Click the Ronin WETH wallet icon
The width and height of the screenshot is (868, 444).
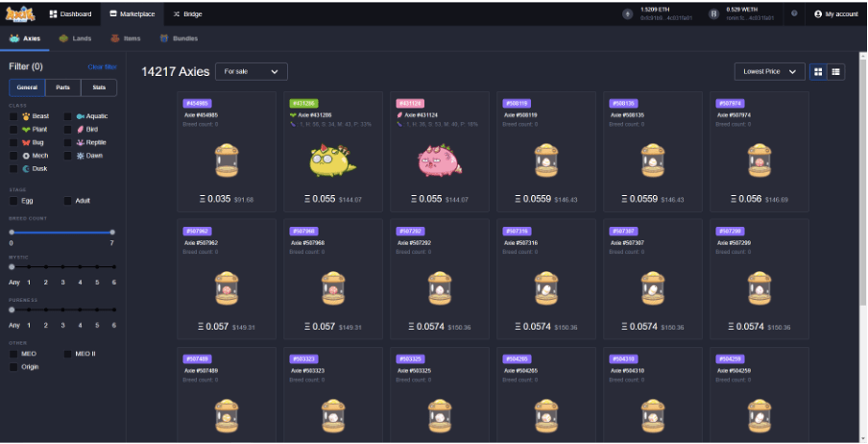[x=714, y=14]
